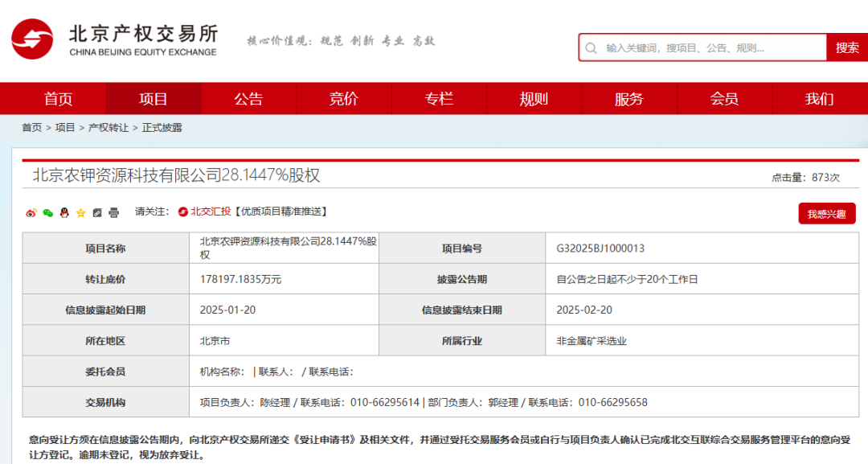
Task: Select project number G32025BJ1000013
Action: (600, 248)
